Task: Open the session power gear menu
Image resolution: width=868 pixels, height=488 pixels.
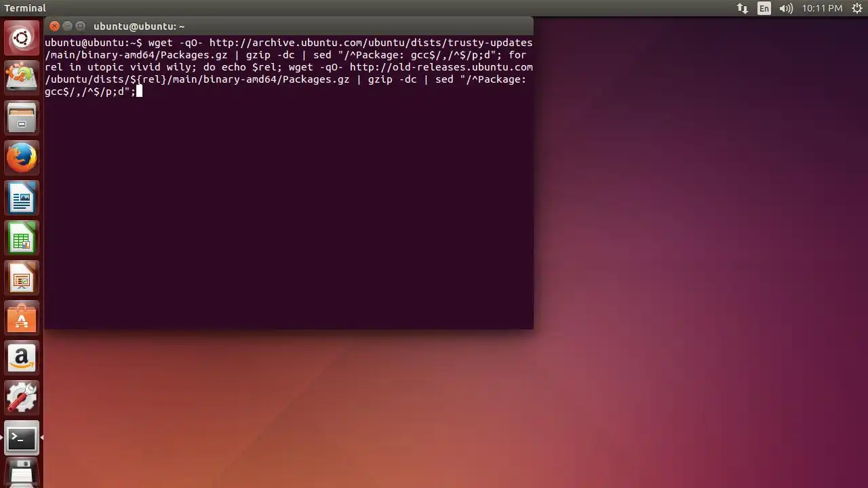Action: pyautogui.click(x=856, y=8)
